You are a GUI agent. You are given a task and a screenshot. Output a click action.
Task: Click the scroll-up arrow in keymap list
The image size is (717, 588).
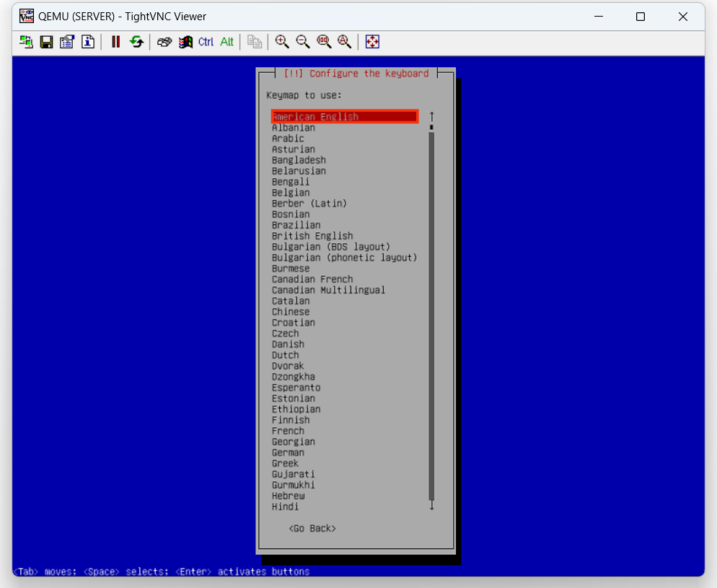[431, 116]
